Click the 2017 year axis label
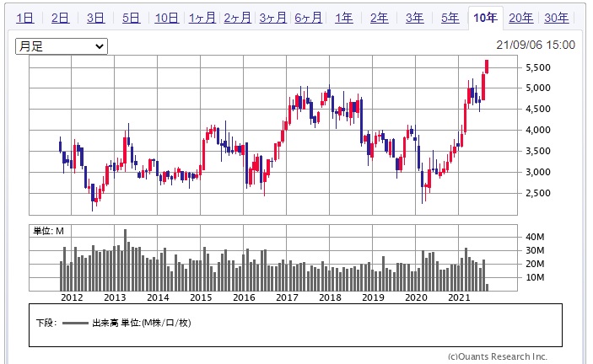Screen dimensions: 593x364 pyautogui.click(x=287, y=297)
